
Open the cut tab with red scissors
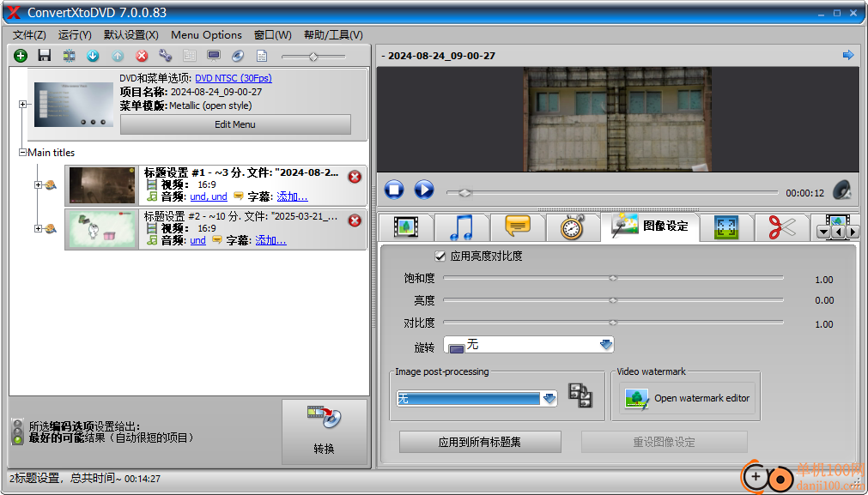coord(781,226)
